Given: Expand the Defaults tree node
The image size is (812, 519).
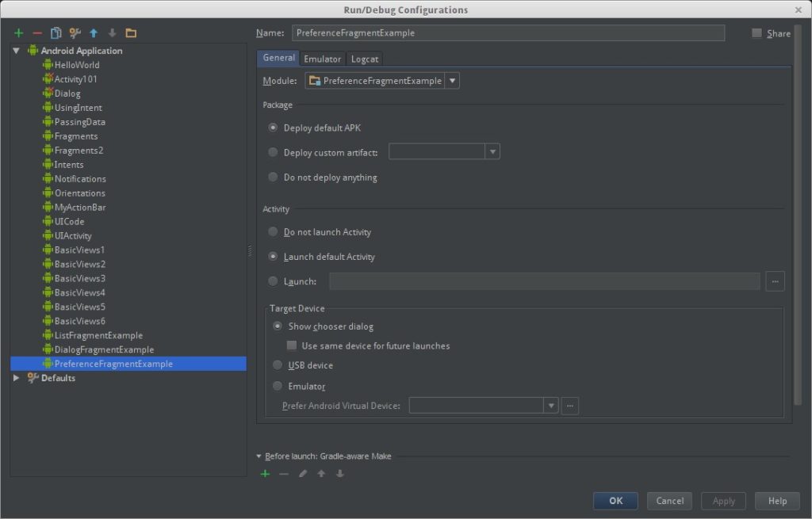Looking at the screenshot, I should tap(17, 378).
